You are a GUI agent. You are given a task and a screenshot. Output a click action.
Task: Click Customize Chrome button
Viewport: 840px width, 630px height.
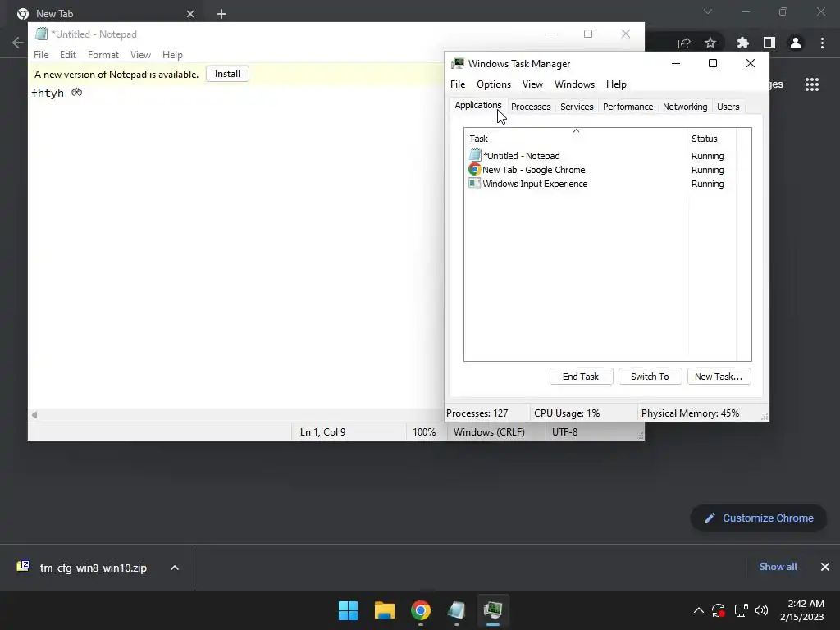759,518
